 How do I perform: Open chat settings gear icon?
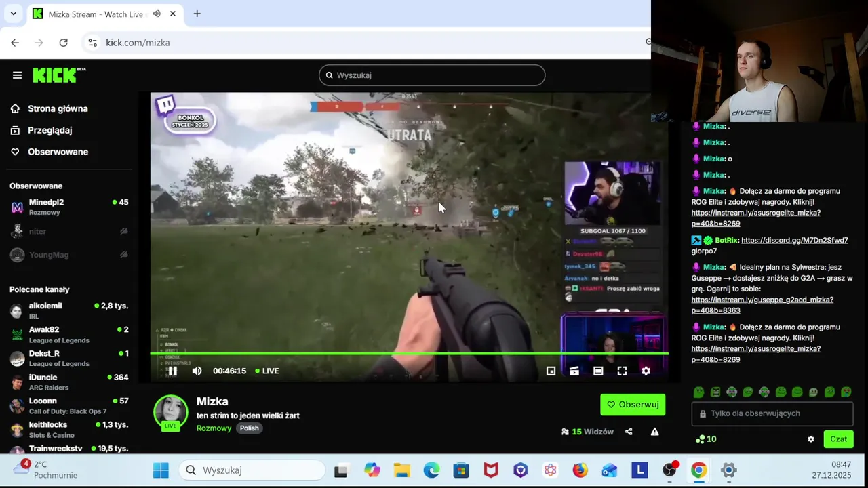pos(810,439)
